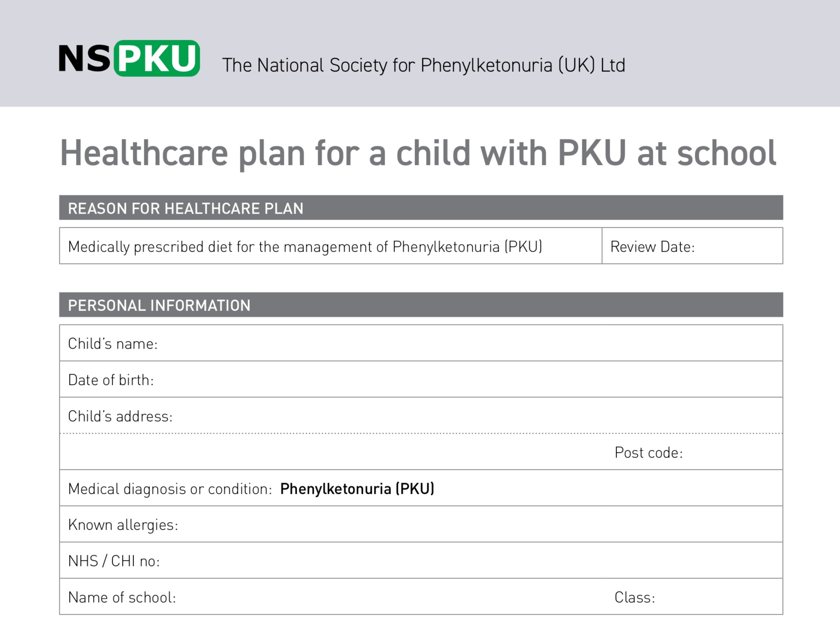
Task: Click the Medical diagnosis or condition label
Action: (x=170, y=489)
